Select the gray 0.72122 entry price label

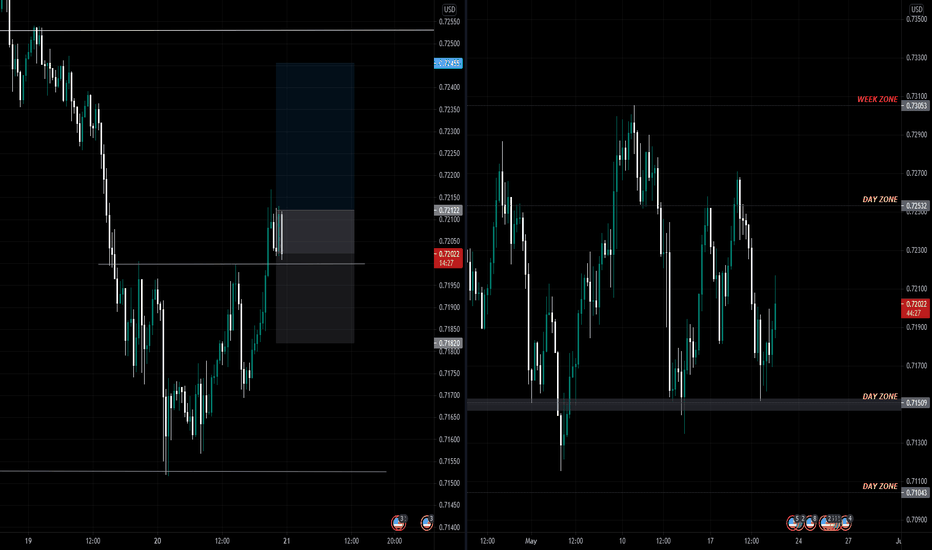coord(448,210)
